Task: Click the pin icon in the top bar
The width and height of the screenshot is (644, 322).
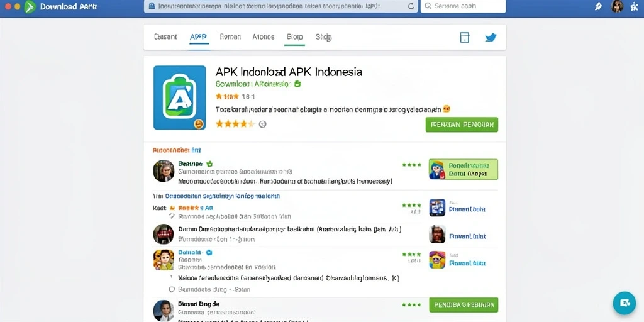Action: (x=599, y=6)
